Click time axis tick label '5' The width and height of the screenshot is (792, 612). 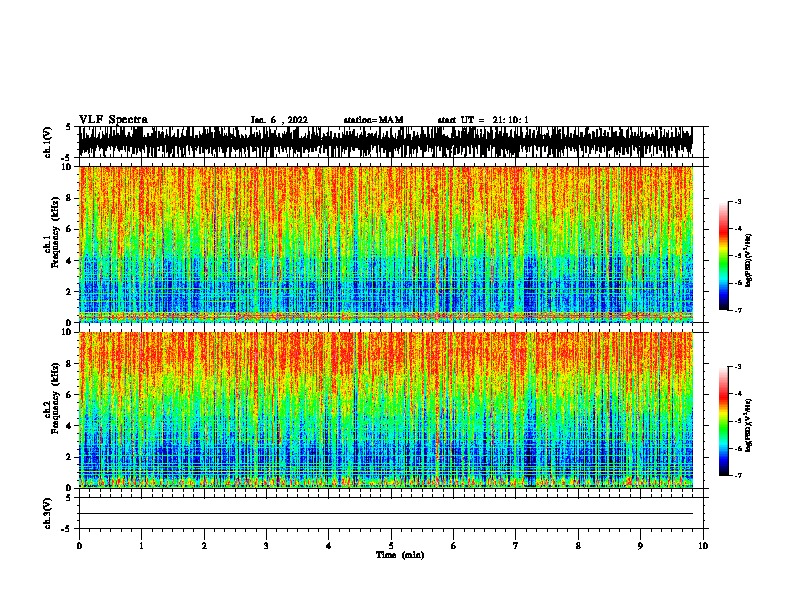[x=391, y=546]
